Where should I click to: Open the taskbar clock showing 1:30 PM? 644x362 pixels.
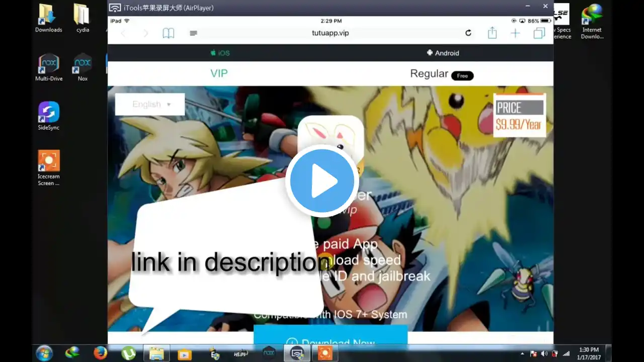pyautogui.click(x=588, y=353)
